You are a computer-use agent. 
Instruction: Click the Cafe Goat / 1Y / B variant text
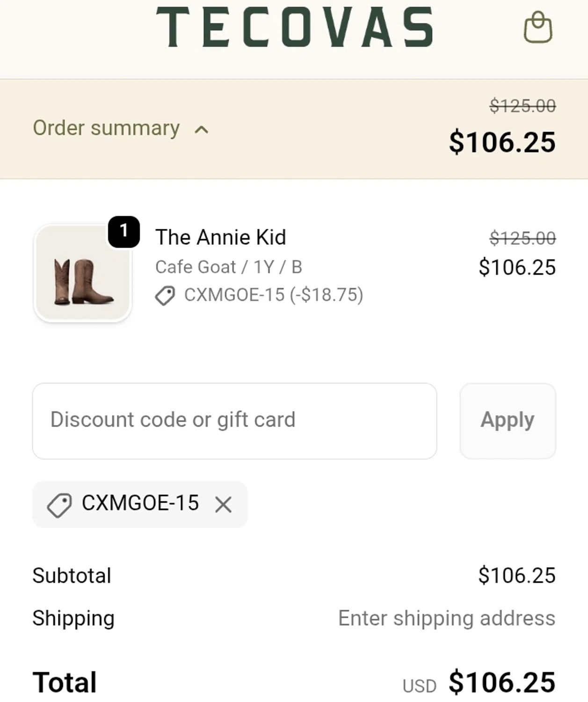point(229,267)
